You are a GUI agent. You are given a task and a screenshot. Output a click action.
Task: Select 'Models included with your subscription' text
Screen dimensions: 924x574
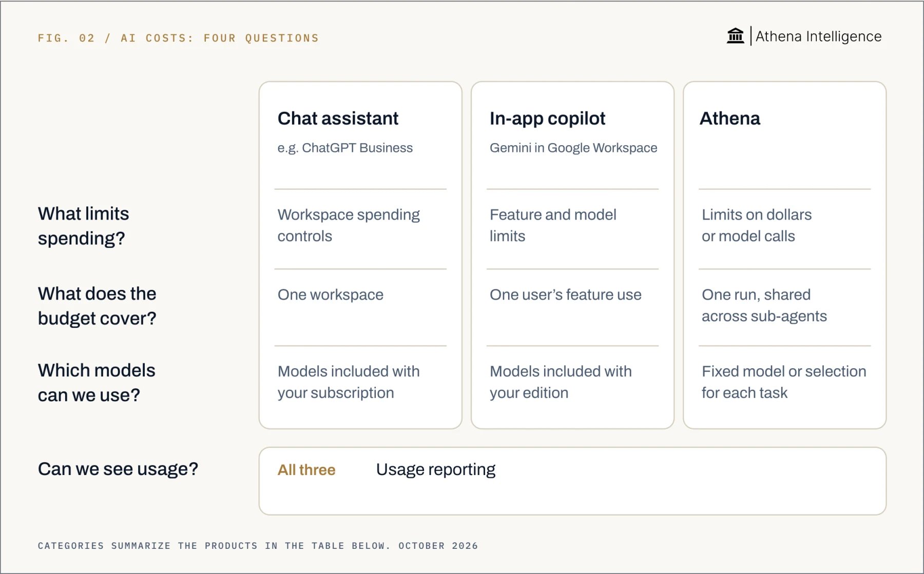point(349,382)
